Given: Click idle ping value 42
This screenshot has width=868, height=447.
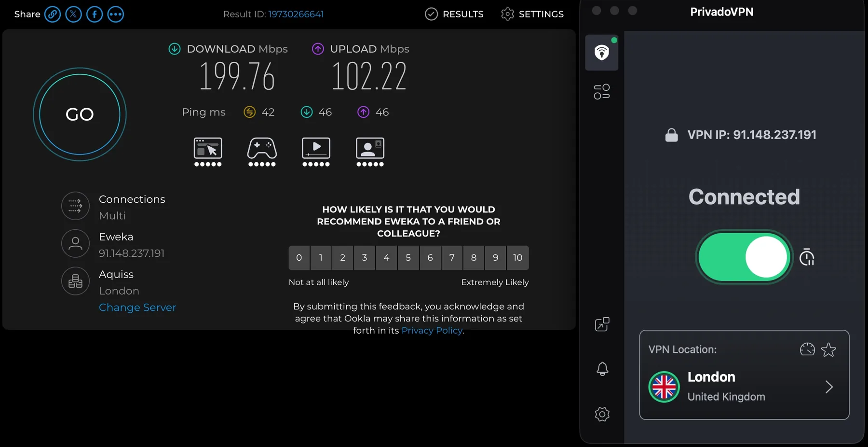Looking at the screenshot, I should click(x=268, y=112).
